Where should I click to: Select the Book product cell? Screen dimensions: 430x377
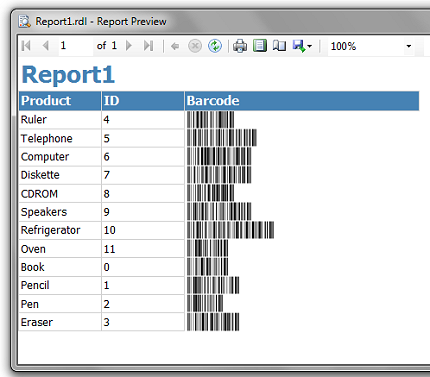pyautogui.click(x=60, y=267)
